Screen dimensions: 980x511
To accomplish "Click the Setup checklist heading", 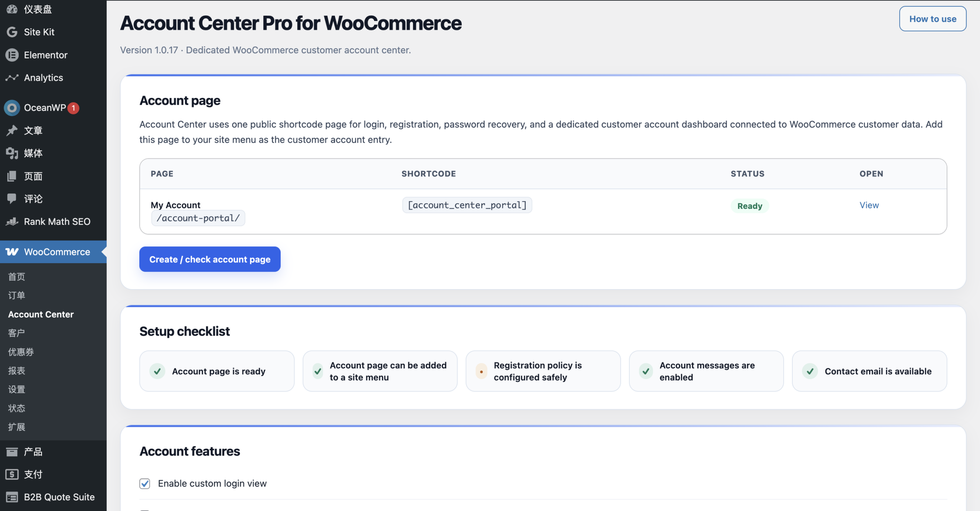I will [x=185, y=331].
